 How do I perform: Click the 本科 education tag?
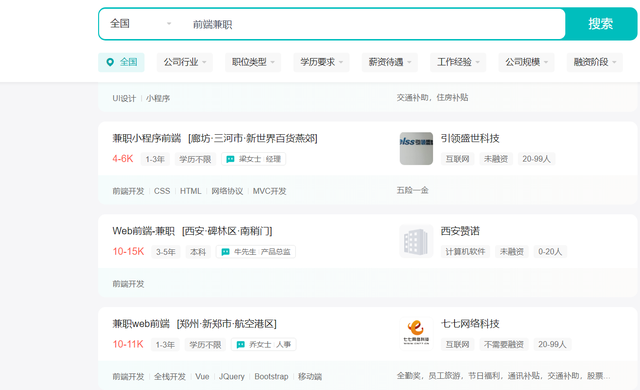point(198,252)
